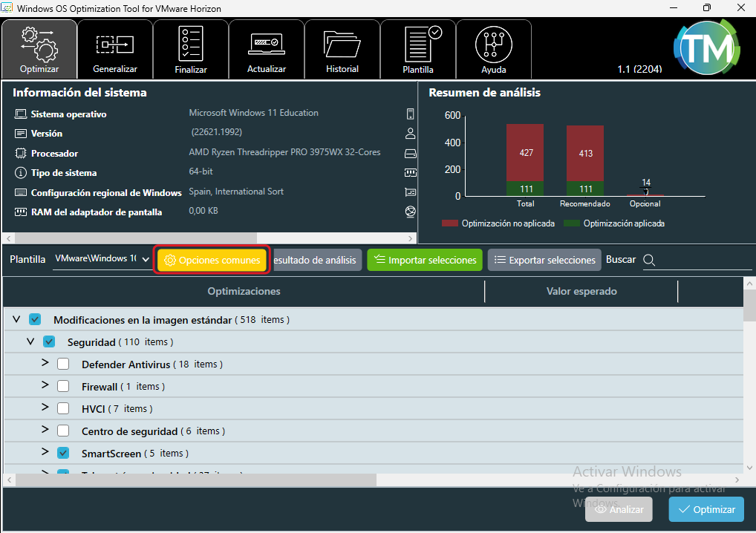Click the Importar selecciones button
This screenshot has width=756, height=533.
(x=425, y=261)
